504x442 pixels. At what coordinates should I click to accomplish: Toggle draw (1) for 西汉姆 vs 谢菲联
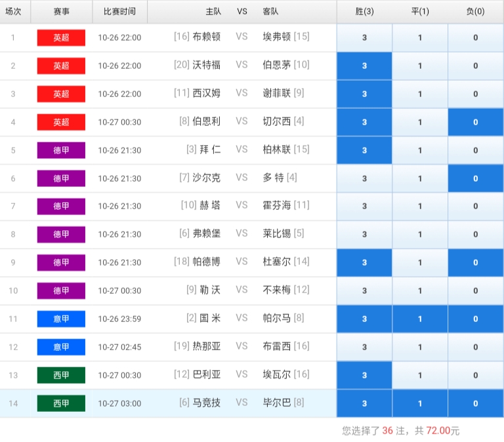click(x=420, y=94)
